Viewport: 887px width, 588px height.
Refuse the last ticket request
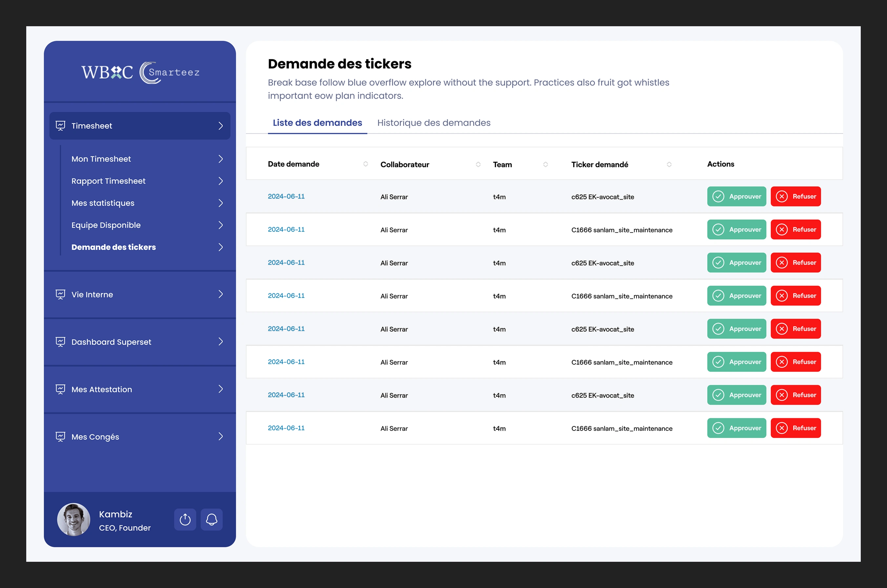click(795, 428)
